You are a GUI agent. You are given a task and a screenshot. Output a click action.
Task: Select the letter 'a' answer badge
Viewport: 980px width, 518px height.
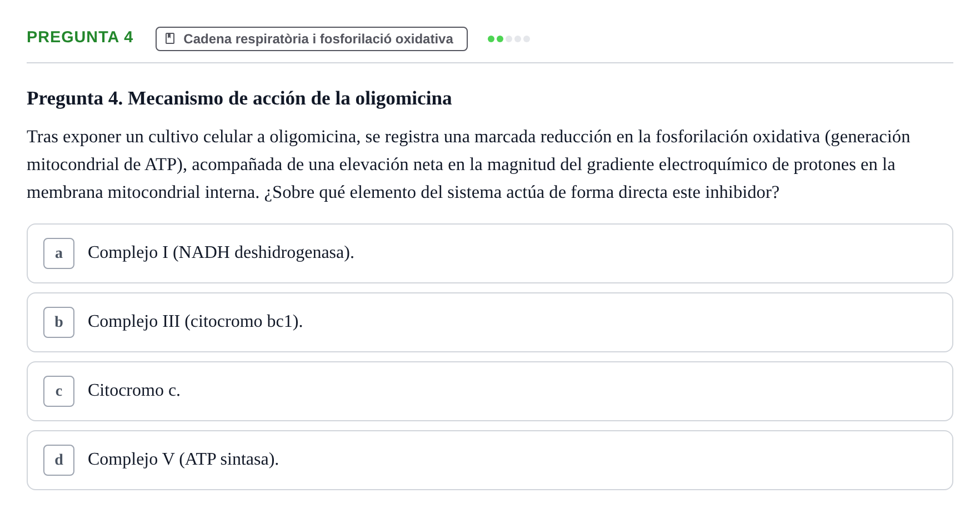pos(59,253)
